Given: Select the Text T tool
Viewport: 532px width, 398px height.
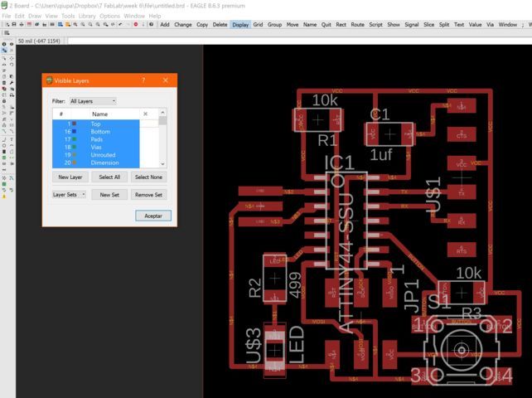Looking at the screenshot, I should [12, 139].
